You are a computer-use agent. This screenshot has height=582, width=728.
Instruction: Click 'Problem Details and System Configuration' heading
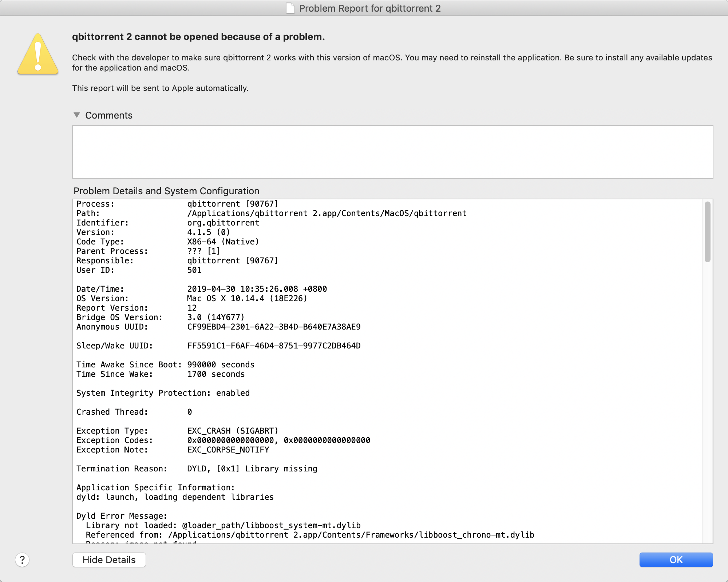pyautogui.click(x=166, y=191)
